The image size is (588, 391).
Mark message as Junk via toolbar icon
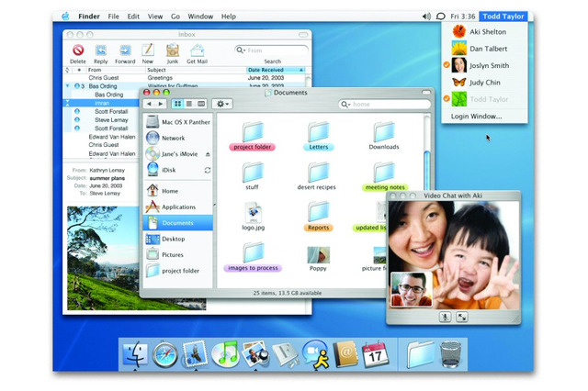click(x=171, y=50)
